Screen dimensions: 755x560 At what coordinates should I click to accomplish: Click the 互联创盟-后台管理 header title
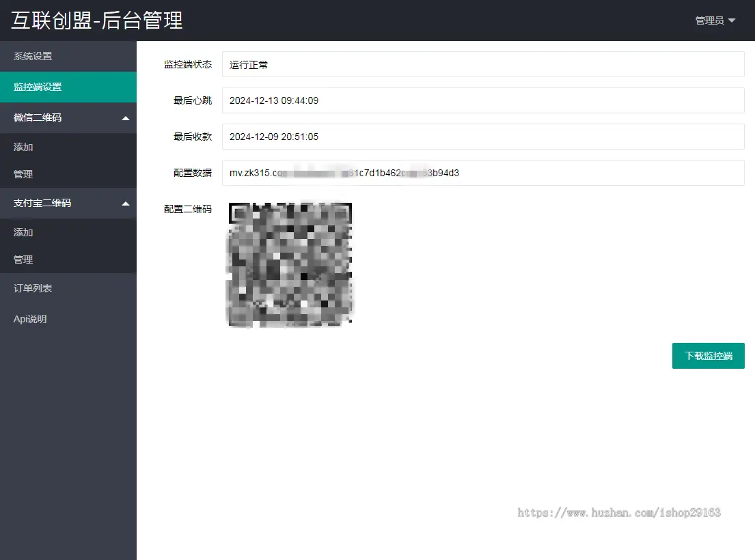pos(97,20)
